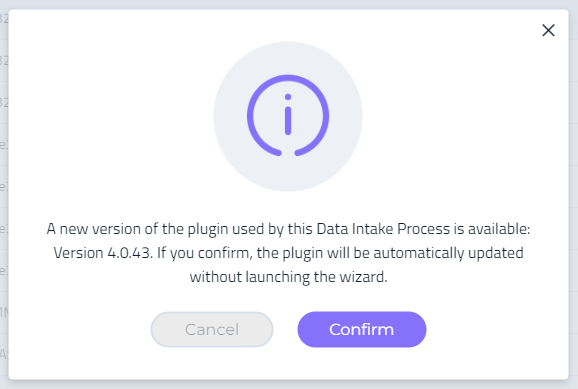This screenshot has height=389, width=578.
Task: Click the dimmed backdrop left of the dialog
Action: click(x=4, y=195)
